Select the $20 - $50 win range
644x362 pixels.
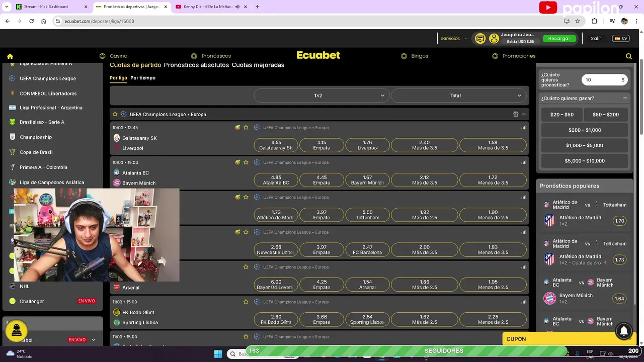coord(562,115)
